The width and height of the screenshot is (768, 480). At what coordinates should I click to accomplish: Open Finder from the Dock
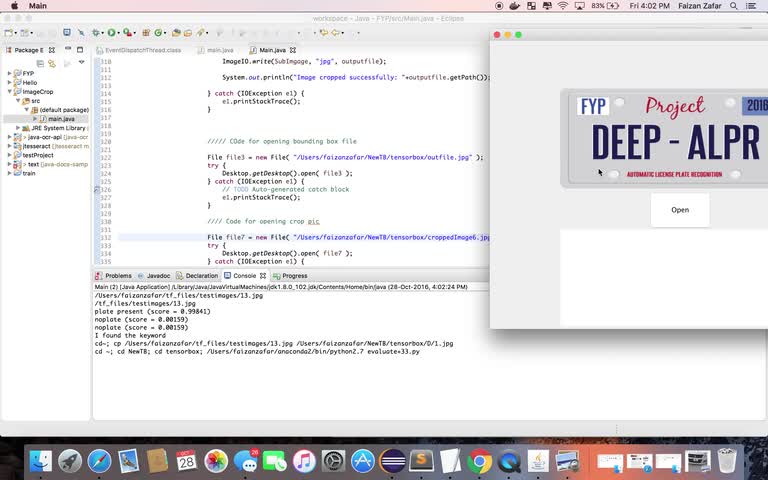[x=41, y=461]
